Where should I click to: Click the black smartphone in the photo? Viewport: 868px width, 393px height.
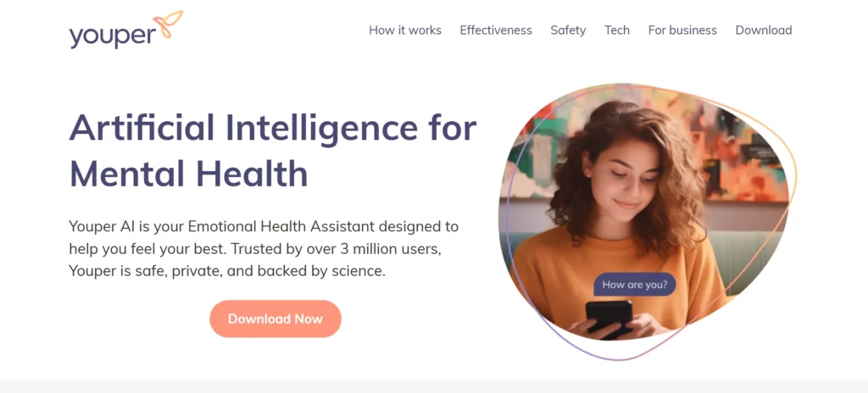coord(609,317)
